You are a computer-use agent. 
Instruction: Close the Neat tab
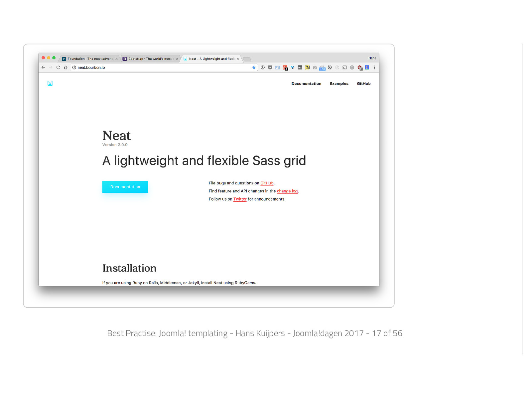[238, 59]
